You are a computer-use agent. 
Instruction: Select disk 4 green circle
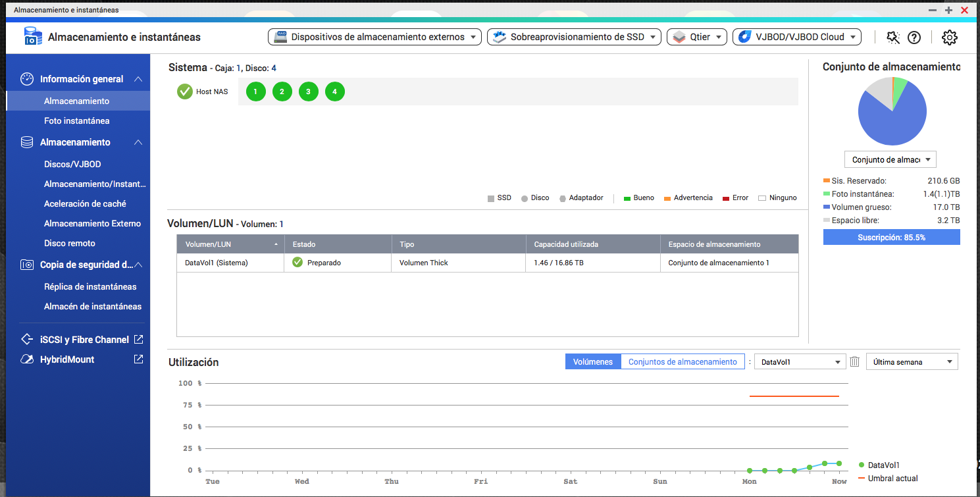pos(334,92)
